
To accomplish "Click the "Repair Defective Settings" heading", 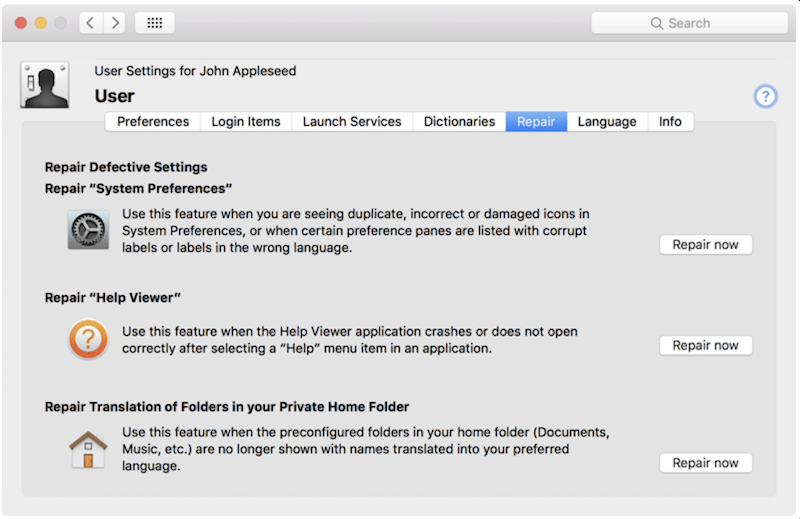I will coord(126,167).
